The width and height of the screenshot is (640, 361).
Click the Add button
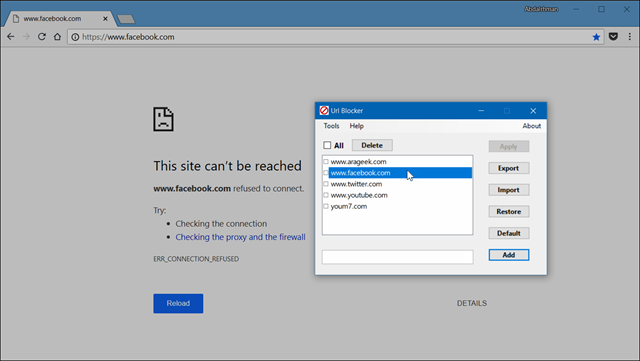[x=509, y=255]
